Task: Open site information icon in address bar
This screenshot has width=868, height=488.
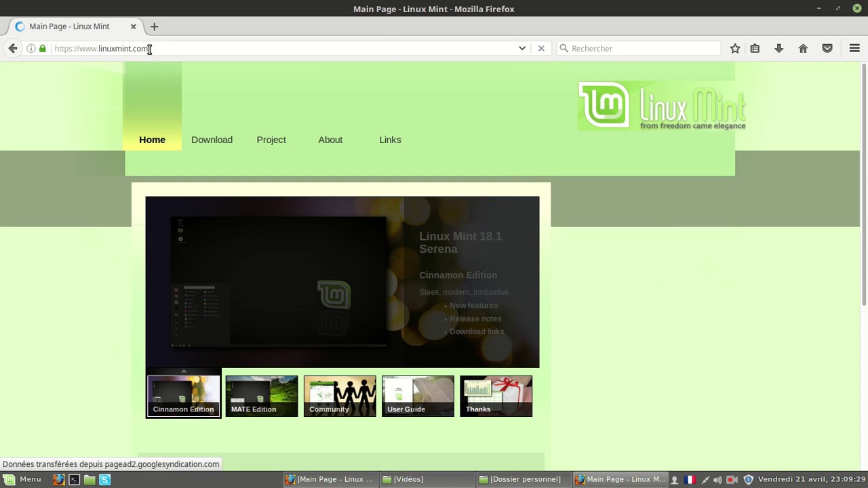Action: 31,48
